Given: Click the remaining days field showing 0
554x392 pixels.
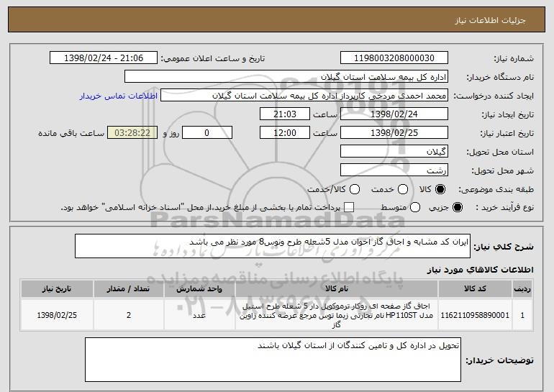Looking at the screenshot, I should tap(207, 133).
